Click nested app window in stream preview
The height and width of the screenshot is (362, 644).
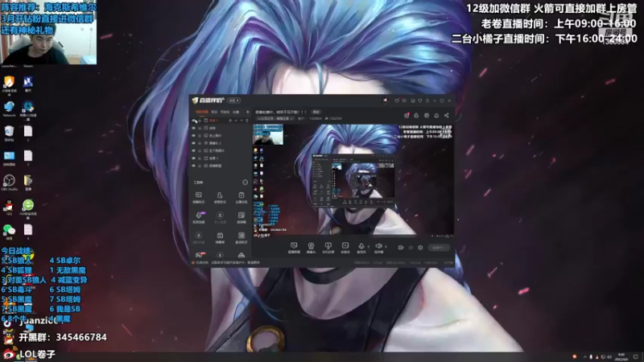pyautogui.click(x=353, y=180)
